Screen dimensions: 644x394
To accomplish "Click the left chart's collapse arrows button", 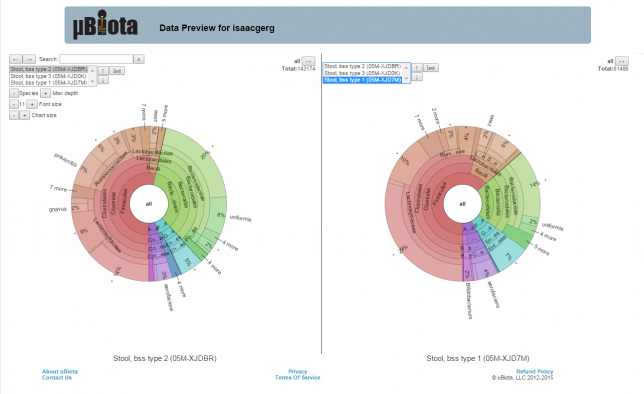I will [x=308, y=61].
